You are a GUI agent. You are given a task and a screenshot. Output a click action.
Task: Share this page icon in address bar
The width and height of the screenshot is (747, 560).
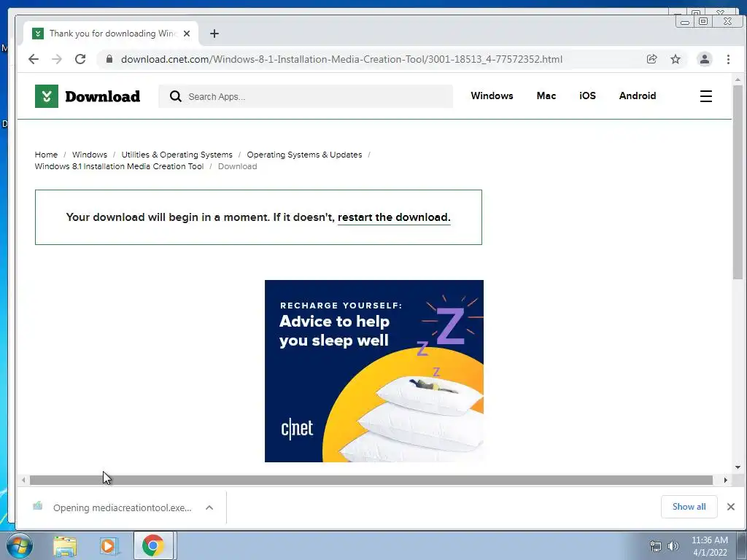tap(651, 59)
